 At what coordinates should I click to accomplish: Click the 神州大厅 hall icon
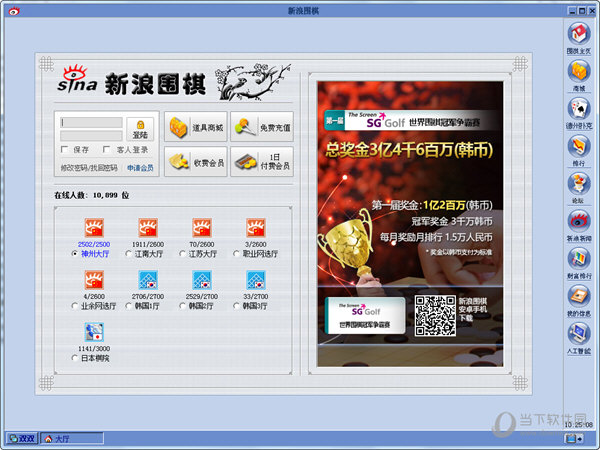[94, 228]
